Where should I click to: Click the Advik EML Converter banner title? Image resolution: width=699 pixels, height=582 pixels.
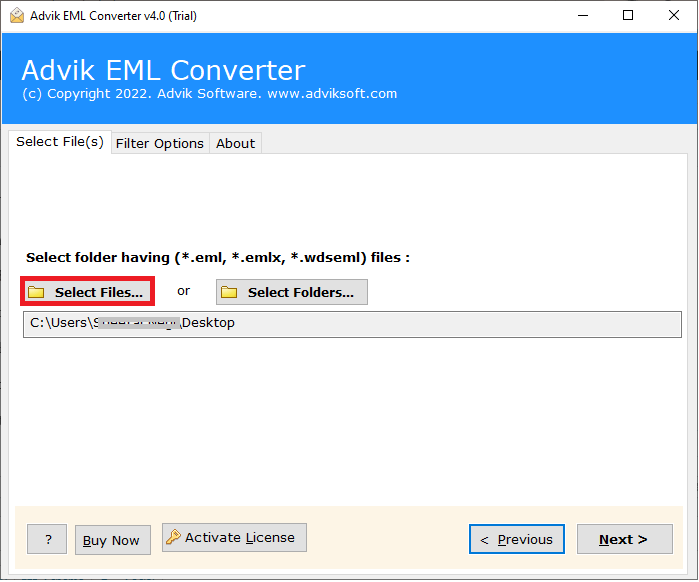click(163, 70)
